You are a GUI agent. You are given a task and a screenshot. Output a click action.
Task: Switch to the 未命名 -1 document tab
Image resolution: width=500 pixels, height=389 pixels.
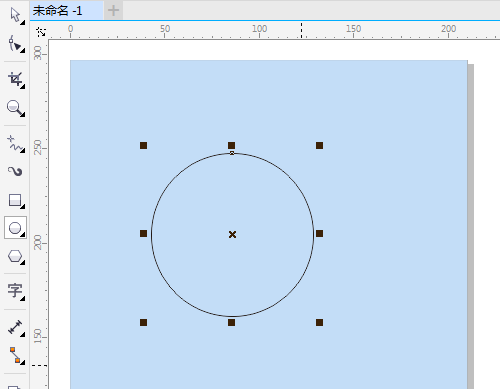67,11
